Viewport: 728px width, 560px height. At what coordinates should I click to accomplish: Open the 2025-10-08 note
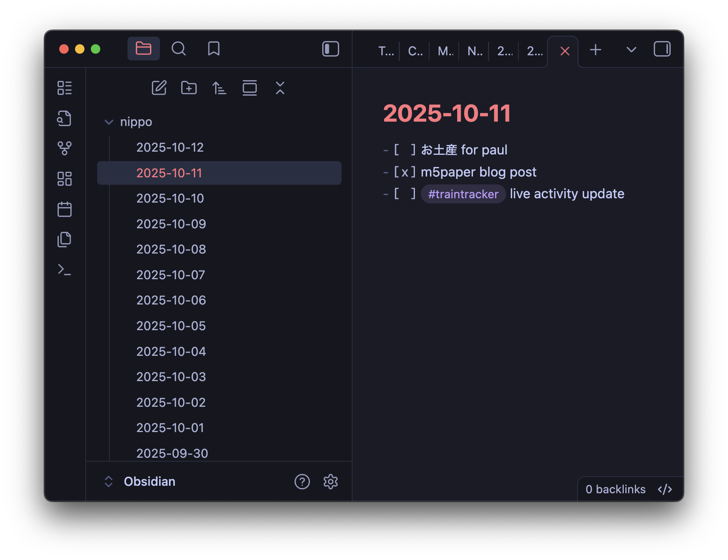(171, 249)
